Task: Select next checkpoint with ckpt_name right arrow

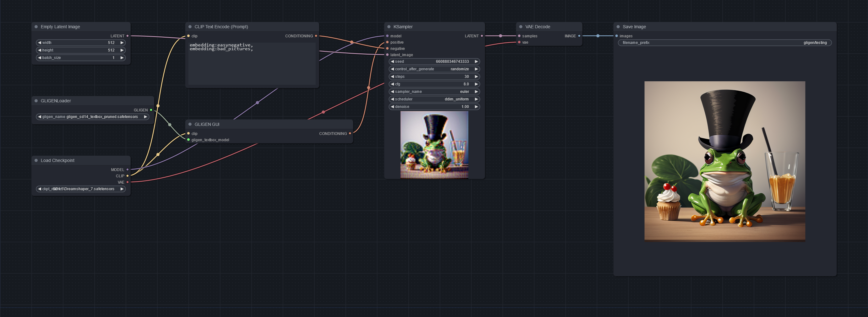Action: 122,189
